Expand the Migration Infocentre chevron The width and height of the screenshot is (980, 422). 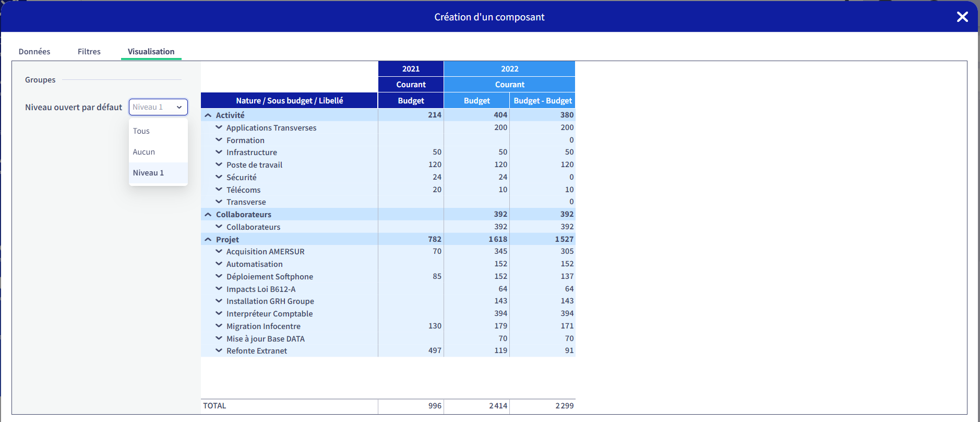click(219, 326)
